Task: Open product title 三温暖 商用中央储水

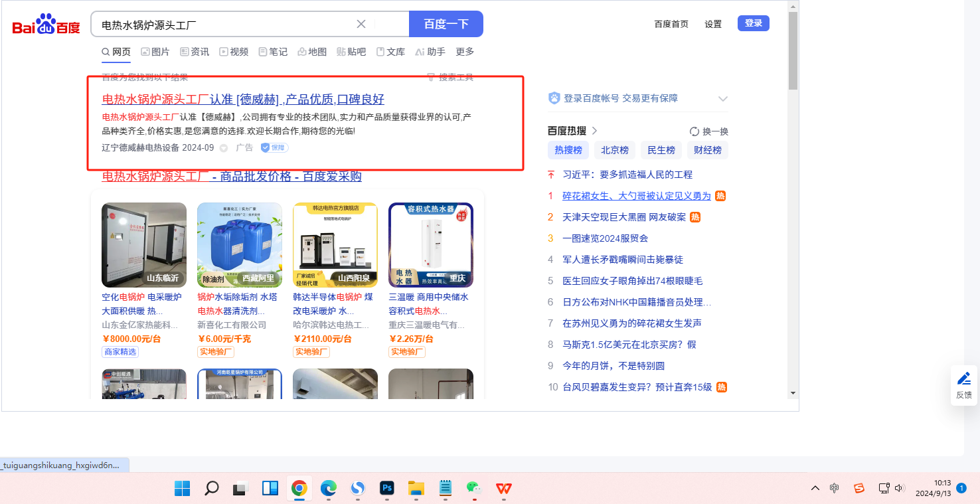Action: 428,303
